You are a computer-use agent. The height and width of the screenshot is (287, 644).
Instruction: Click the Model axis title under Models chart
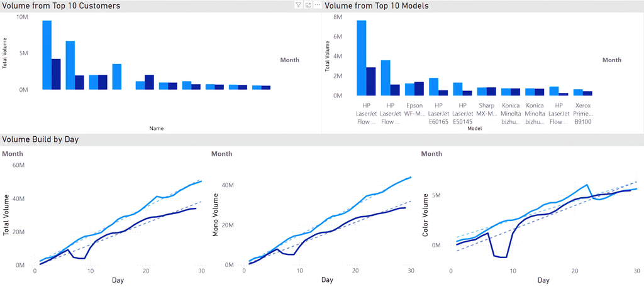(x=475, y=128)
